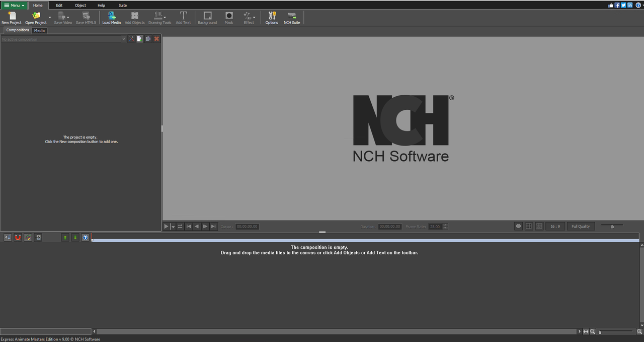This screenshot has width=644, height=342.
Task: Click the Add Text icon
Action: click(183, 18)
